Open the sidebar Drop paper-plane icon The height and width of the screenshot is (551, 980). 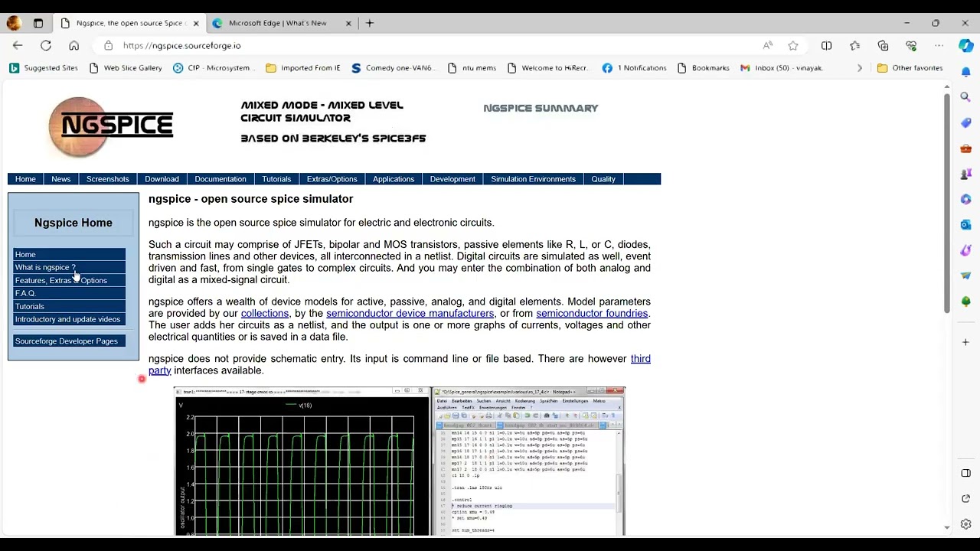(x=965, y=275)
